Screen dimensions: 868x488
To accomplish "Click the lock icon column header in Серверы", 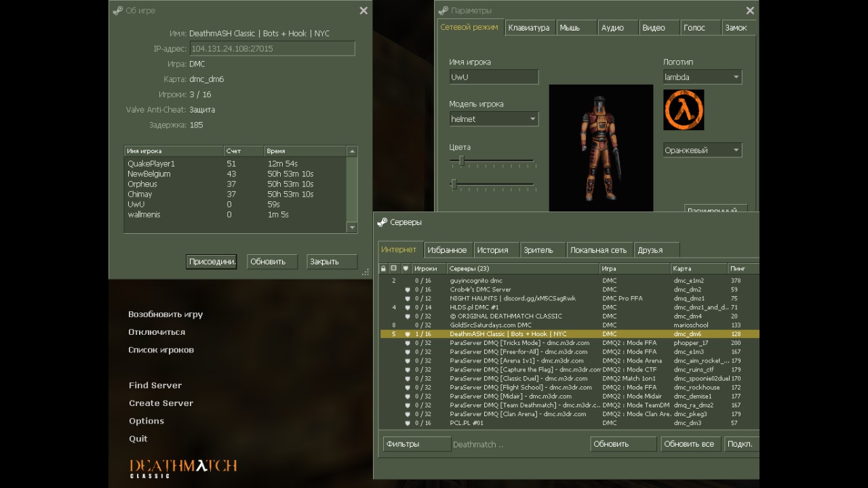I will 383,268.
